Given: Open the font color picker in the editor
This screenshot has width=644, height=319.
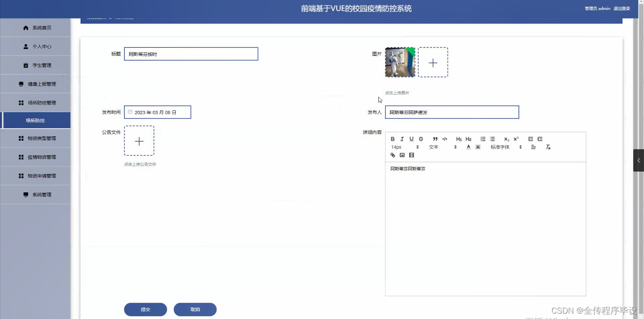Looking at the screenshot, I should (468, 147).
